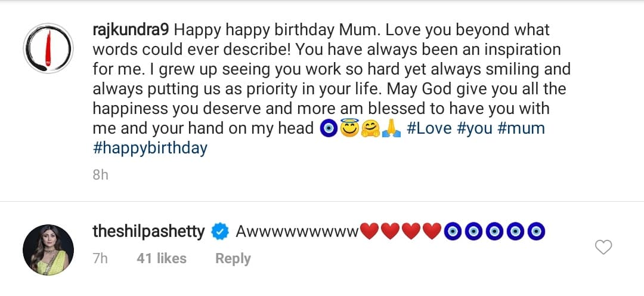644x296 pixels.
Task: Open the rajkundra9 username link
Action: click(132, 29)
